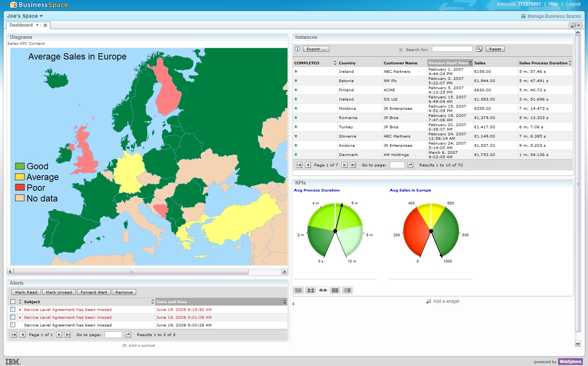
Task: Go to previous page of Alerts
Action: pyautogui.click(x=23, y=335)
